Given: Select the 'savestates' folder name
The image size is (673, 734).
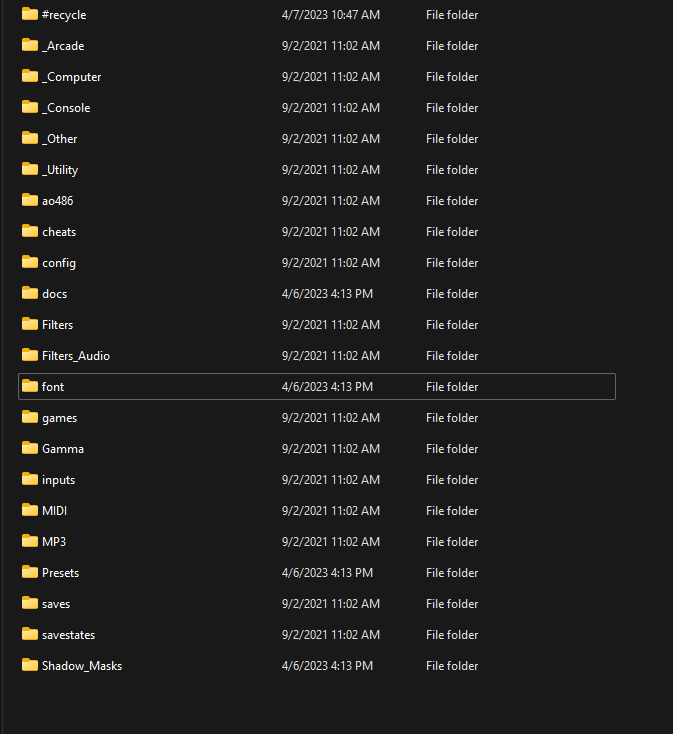Looking at the screenshot, I should (x=68, y=635).
